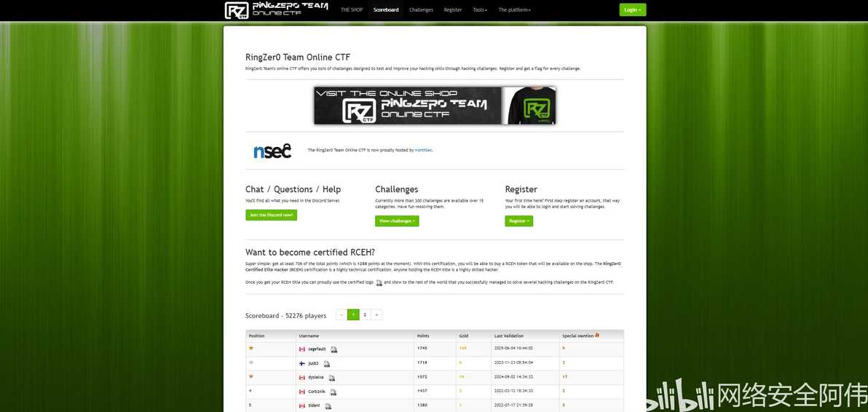This screenshot has width=868, height=412.
Task: Open Sideni's username link
Action: click(x=314, y=406)
